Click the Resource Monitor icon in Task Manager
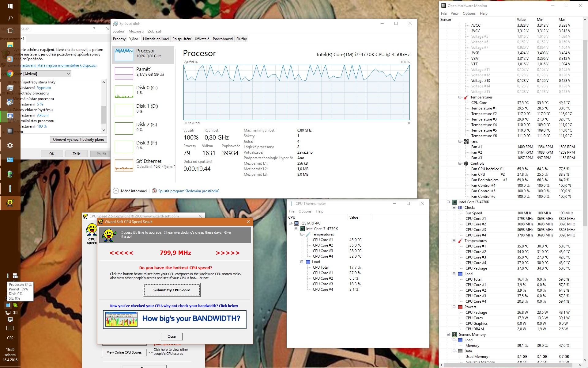The width and height of the screenshot is (588, 368). (x=154, y=191)
